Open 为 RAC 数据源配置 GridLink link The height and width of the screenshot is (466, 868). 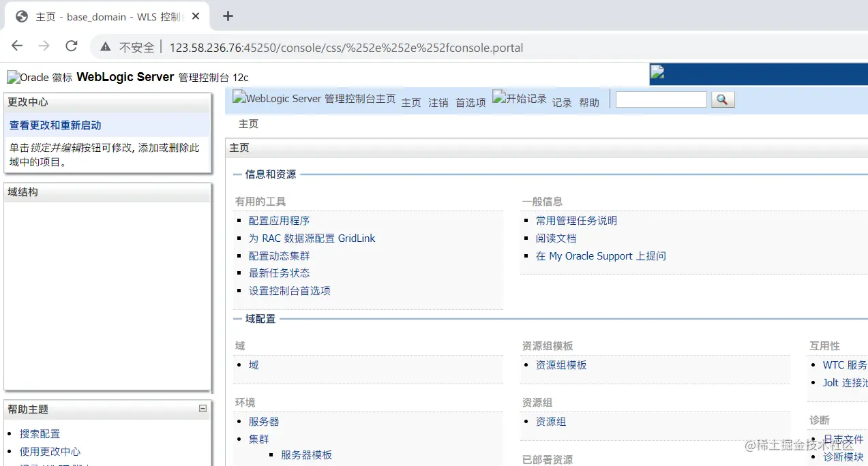pyautogui.click(x=312, y=238)
